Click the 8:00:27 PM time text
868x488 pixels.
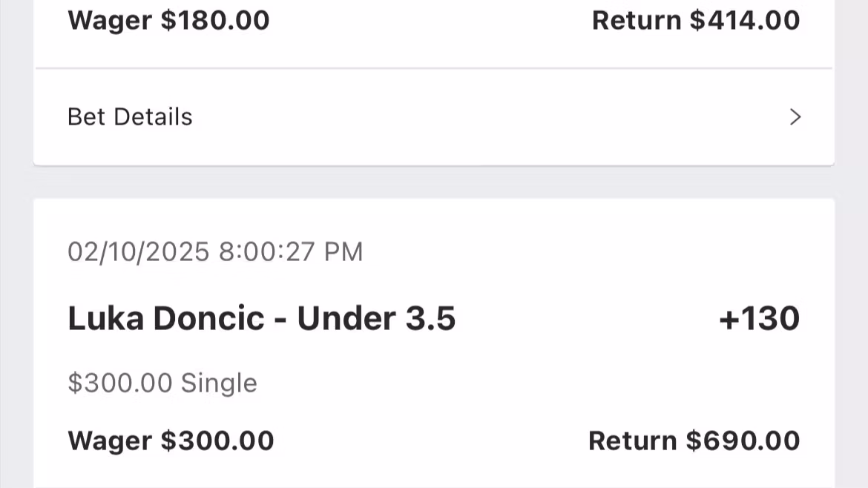291,252
